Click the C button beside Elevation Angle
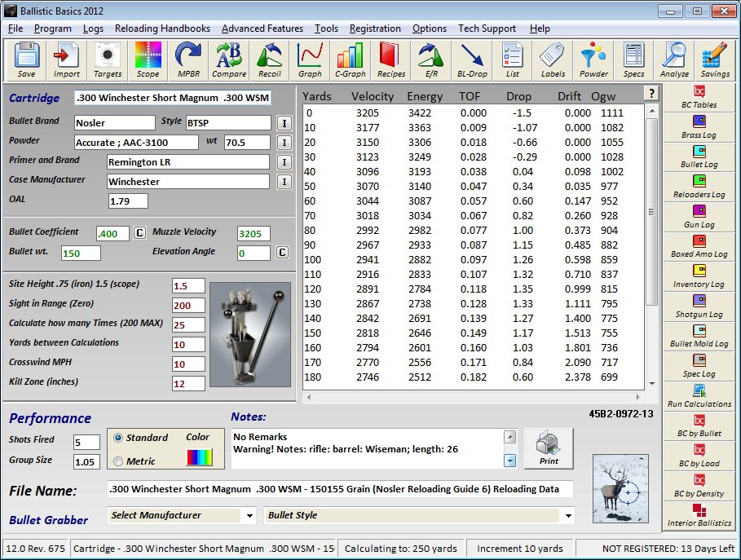Viewport: 741px width, 560px height. pyautogui.click(x=282, y=253)
